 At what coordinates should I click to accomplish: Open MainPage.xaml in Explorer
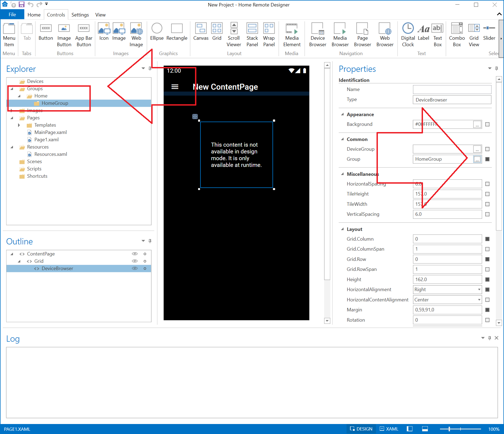[x=51, y=132]
